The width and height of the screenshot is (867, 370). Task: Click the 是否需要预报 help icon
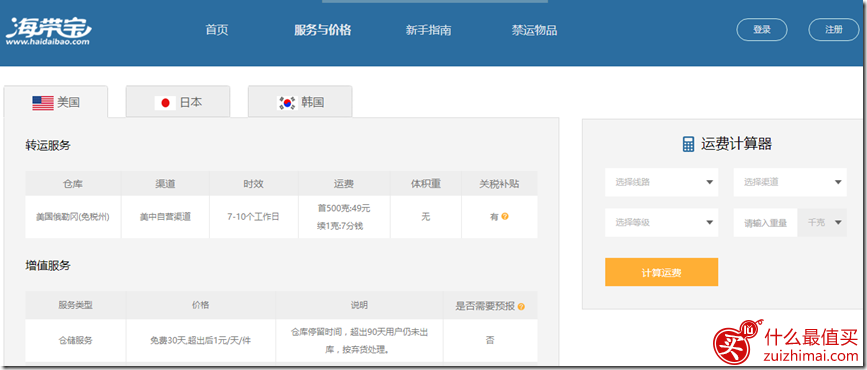[521, 306]
